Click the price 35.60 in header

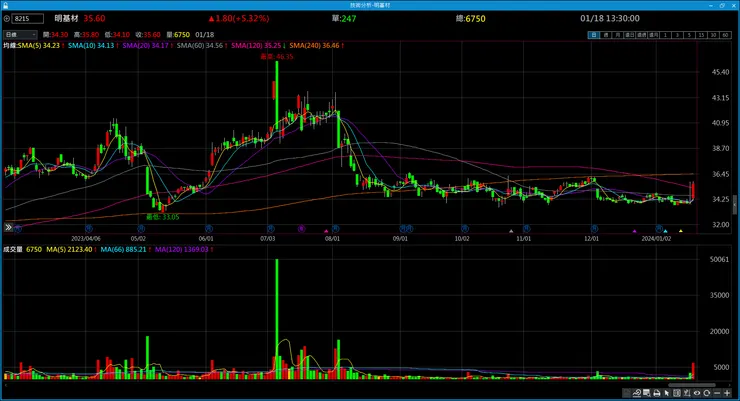click(x=94, y=18)
